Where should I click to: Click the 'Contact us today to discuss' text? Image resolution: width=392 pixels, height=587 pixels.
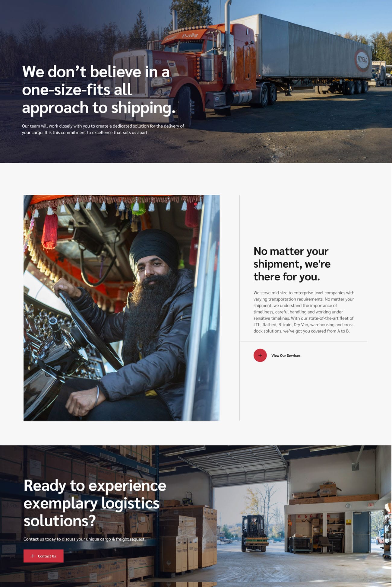point(84,539)
